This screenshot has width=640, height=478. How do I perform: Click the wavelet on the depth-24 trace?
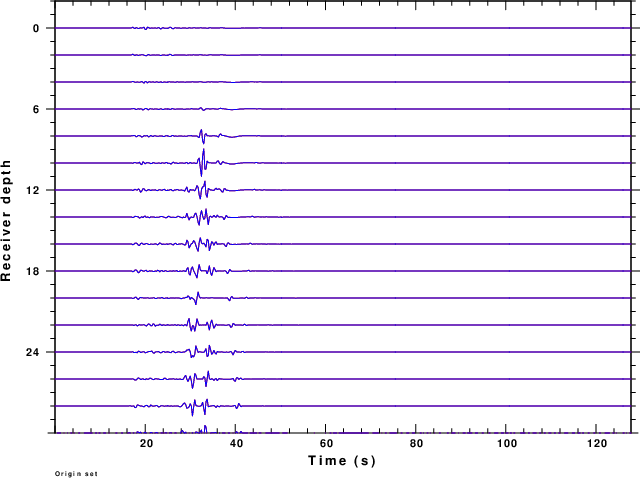pyautogui.click(x=201, y=351)
